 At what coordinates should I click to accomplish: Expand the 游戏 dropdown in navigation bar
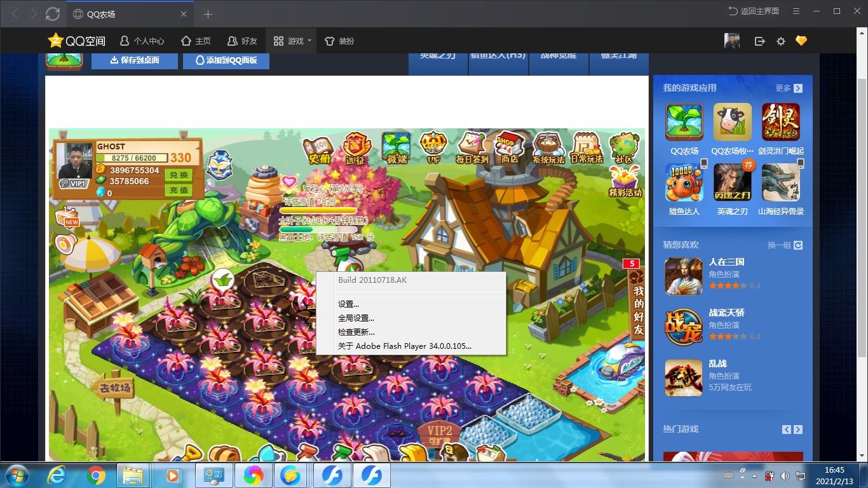[292, 41]
